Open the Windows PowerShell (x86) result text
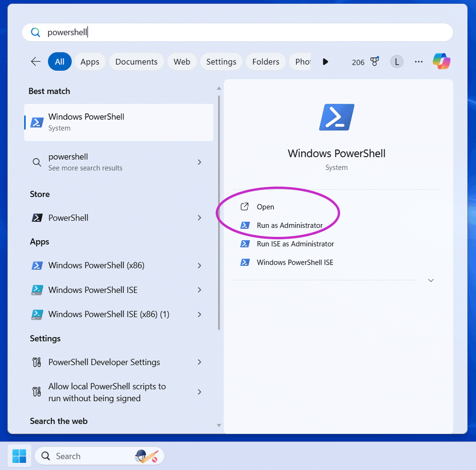The image size is (476, 470). click(x=96, y=265)
